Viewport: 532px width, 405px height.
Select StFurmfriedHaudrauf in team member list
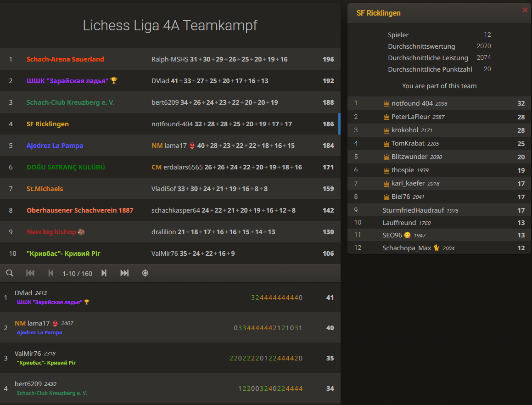point(413,210)
